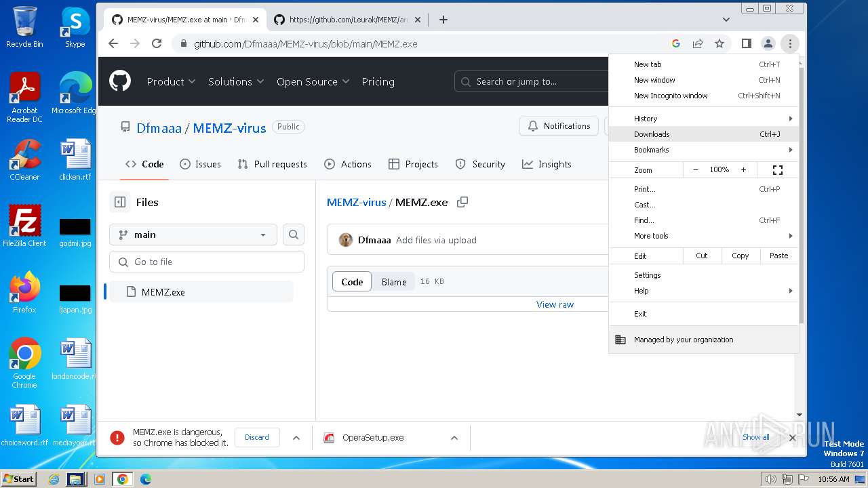
Task: Open the History submenu
Action: (x=704, y=119)
